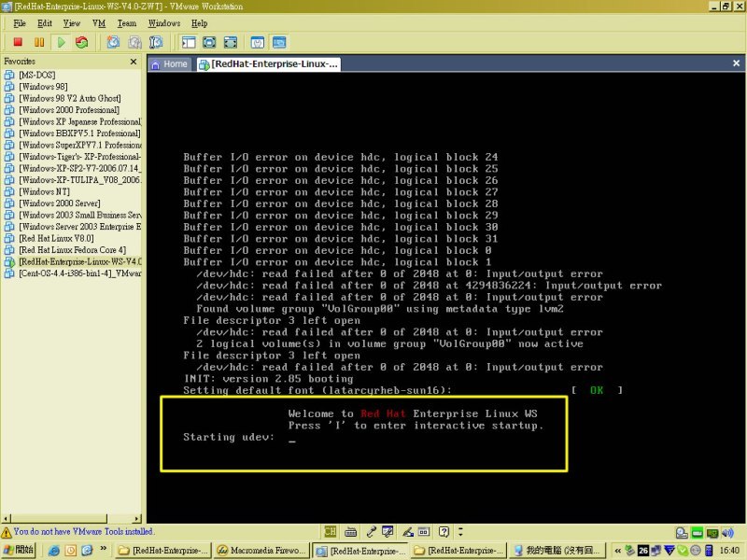The height and width of the screenshot is (560, 747).
Task: Close the Favorites sidebar panel
Action: [x=134, y=62]
